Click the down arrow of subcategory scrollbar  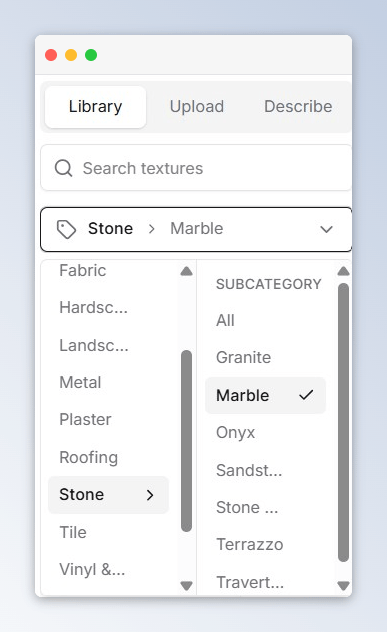[343, 585]
